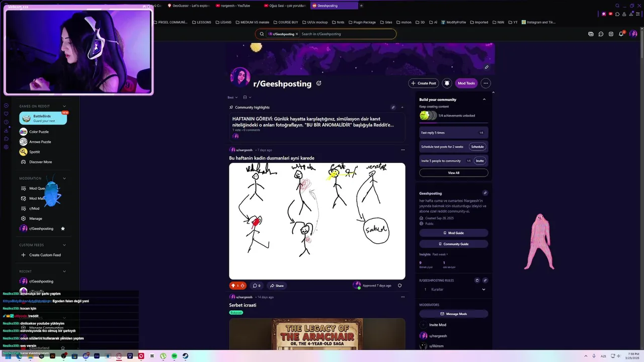The height and width of the screenshot is (362, 644).
Task: Open the Reddit chat icon in header
Action: coord(601,34)
